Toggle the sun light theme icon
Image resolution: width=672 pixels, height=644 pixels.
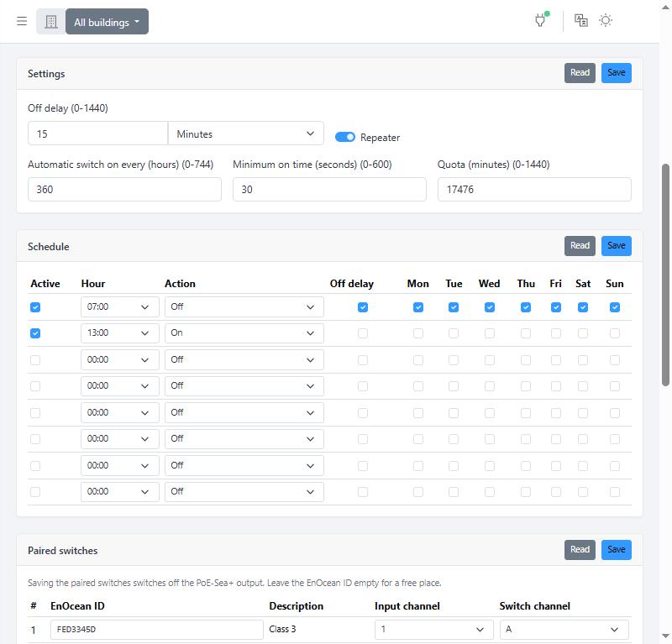pos(606,20)
